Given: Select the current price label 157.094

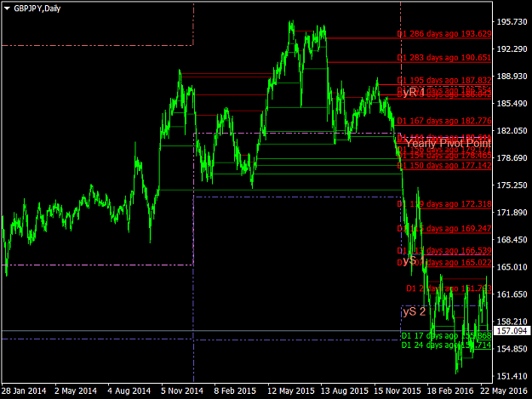Looking at the screenshot, I should [x=512, y=331].
